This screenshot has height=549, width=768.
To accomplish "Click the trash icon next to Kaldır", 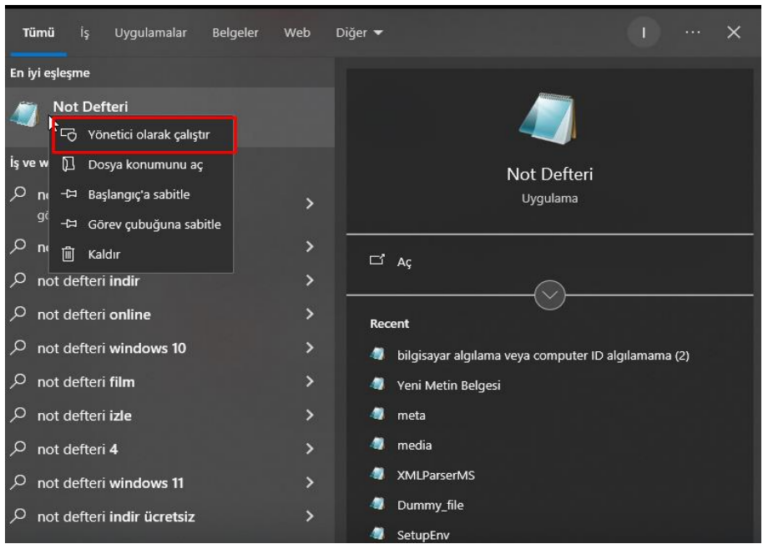I will pos(69,254).
